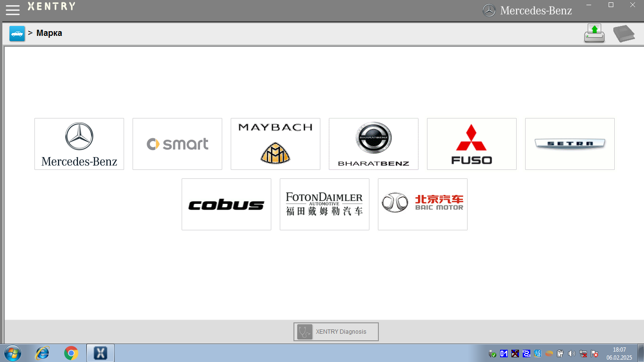Open the power plug tray icon
This screenshot has width=644, height=362.
pyautogui.click(x=560, y=354)
